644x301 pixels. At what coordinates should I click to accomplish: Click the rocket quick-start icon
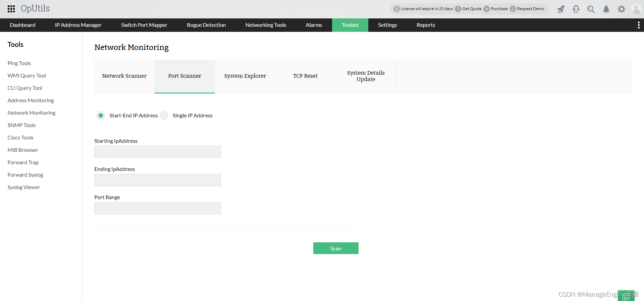pyautogui.click(x=561, y=9)
